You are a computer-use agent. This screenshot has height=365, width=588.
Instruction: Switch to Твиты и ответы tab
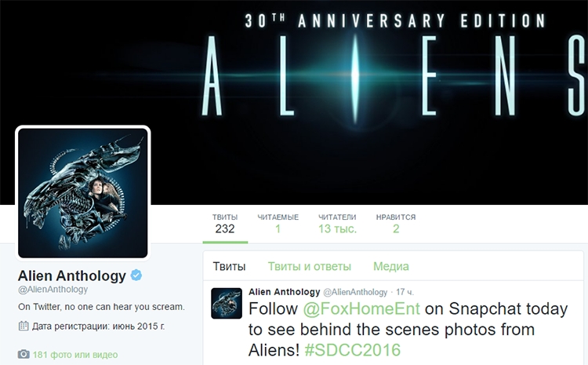[x=310, y=266]
